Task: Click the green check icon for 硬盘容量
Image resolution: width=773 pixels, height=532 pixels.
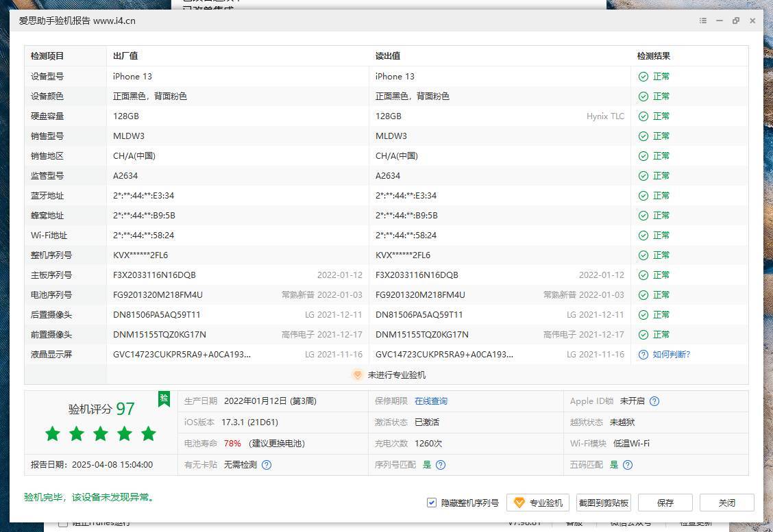Action: [643, 116]
